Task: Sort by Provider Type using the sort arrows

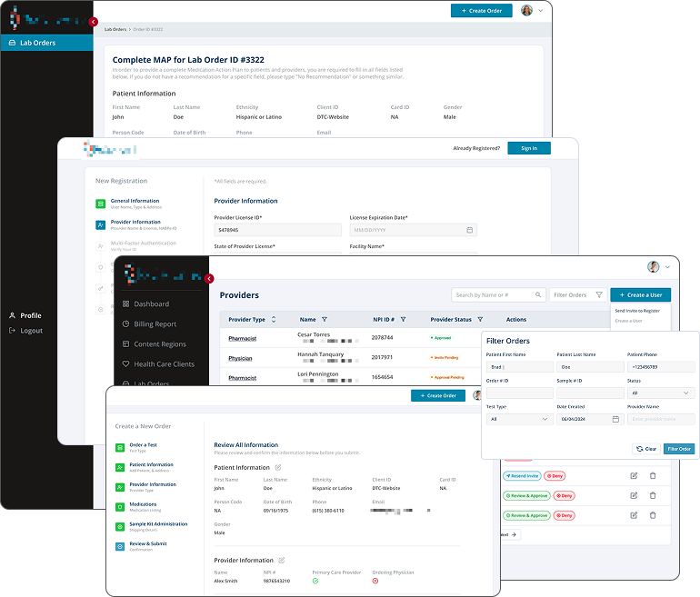Action: (274, 320)
